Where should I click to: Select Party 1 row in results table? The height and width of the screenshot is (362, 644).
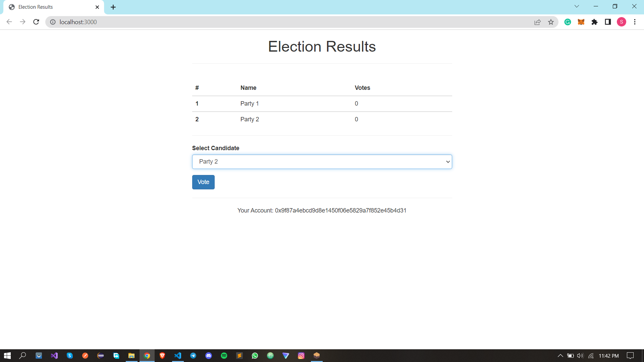coord(250,104)
